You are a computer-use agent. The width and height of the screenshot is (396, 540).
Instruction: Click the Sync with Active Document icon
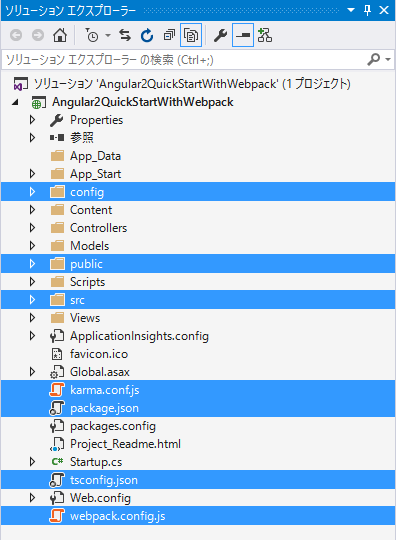[x=125, y=35]
